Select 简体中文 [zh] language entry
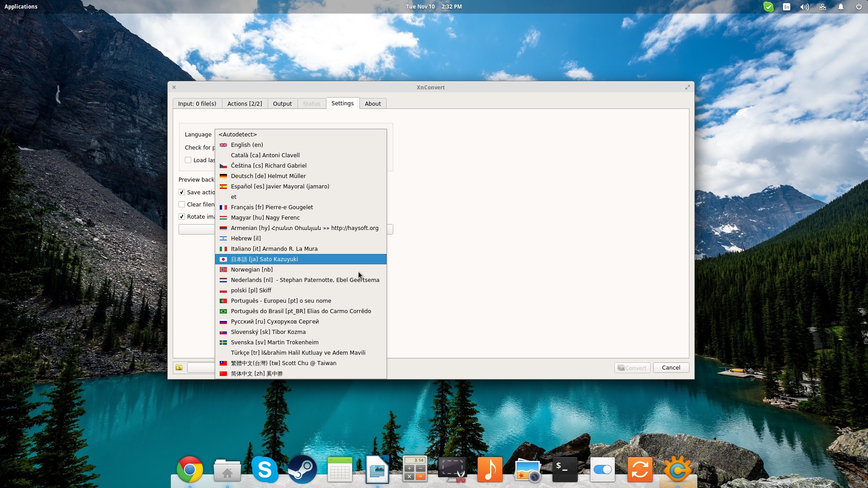Screen dimensions: 868x488 coord(301,374)
